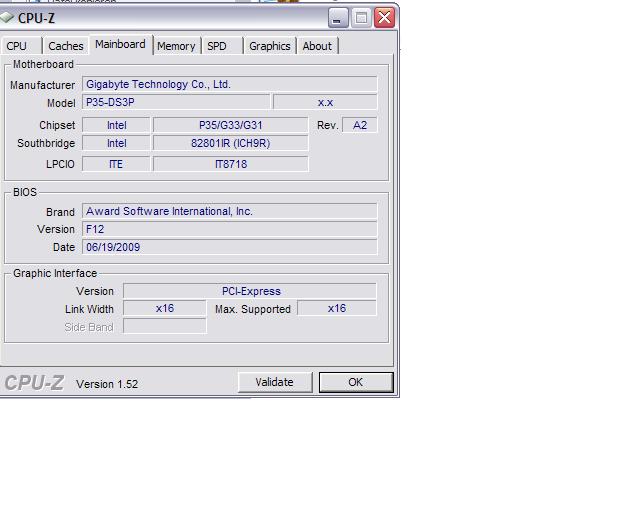Image resolution: width=640 pixels, height=512 pixels.
Task: Switch to the Graphics tab
Action: coord(270,46)
